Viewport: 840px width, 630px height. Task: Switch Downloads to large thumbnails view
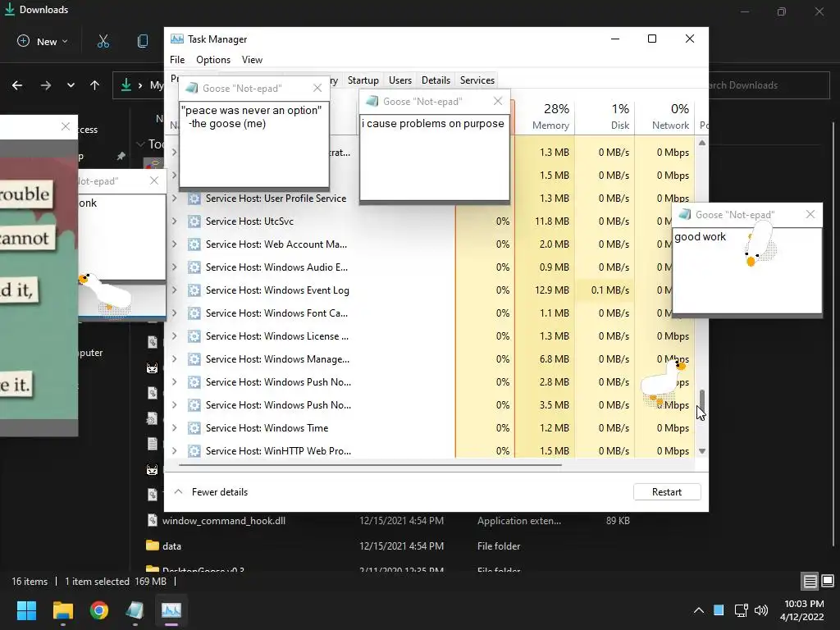pos(828,582)
